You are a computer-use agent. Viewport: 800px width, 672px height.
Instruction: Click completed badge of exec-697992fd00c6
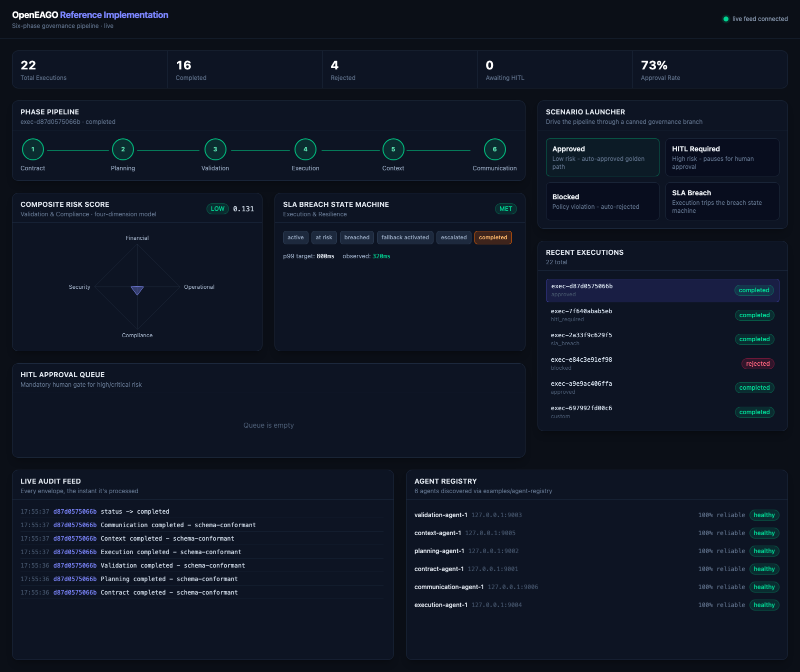point(754,412)
